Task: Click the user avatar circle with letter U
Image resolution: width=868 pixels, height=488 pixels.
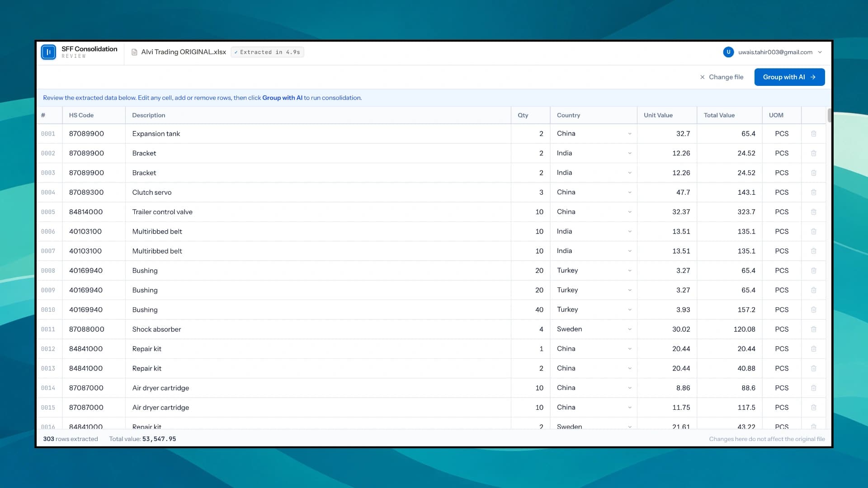Action: tap(728, 52)
